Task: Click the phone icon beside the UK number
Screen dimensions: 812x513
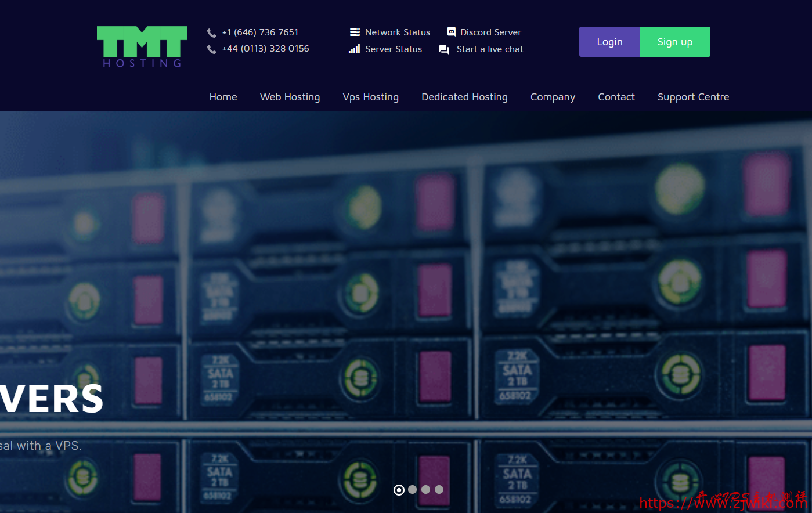Action: pyautogui.click(x=212, y=49)
